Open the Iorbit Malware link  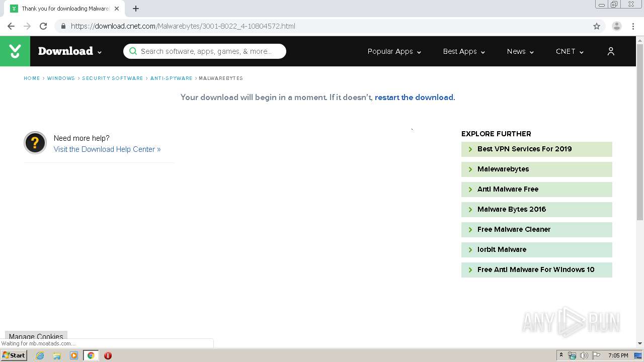click(x=537, y=250)
